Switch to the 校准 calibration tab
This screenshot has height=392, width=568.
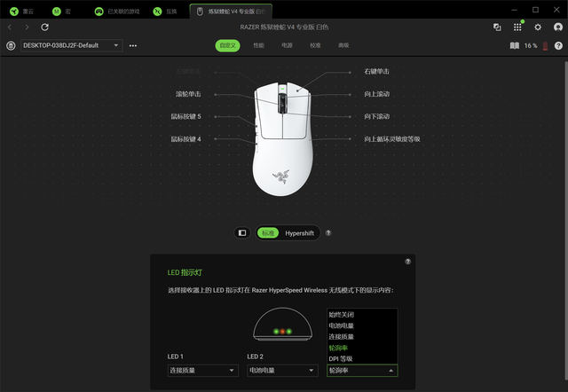(315, 45)
